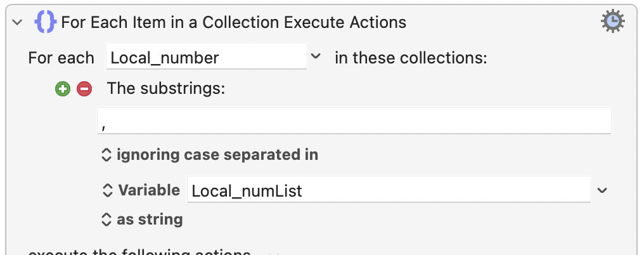The width and height of the screenshot is (644, 255).
Task: Open the variable chevron beside Local_number
Action: click(x=316, y=56)
